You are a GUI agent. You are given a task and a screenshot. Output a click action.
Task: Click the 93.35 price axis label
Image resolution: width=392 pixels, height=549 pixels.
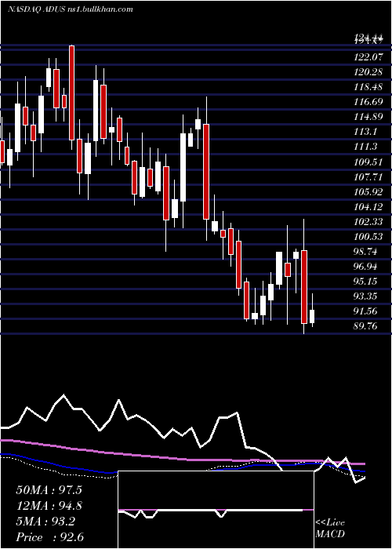click(x=366, y=296)
